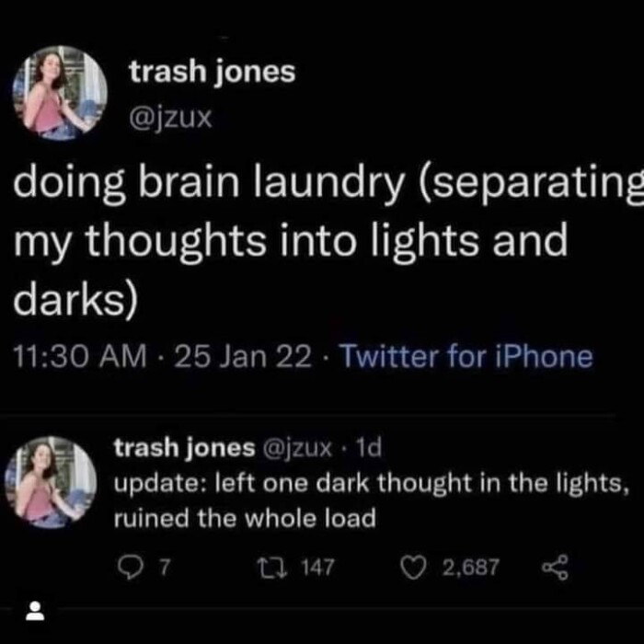Open the reply tweet's profile avatar

(51, 482)
